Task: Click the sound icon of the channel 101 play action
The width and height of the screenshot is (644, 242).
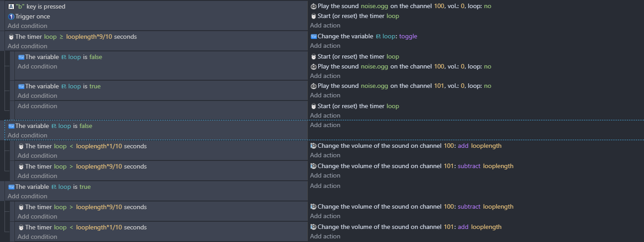Action: pyautogui.click(x=314, y=86)
